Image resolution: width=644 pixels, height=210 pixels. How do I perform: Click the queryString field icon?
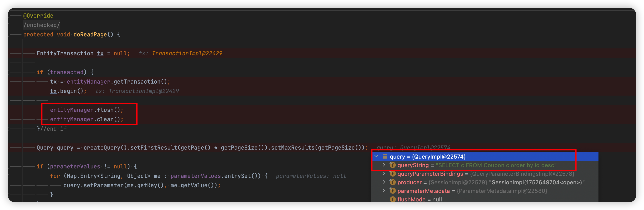coord(392,165)
